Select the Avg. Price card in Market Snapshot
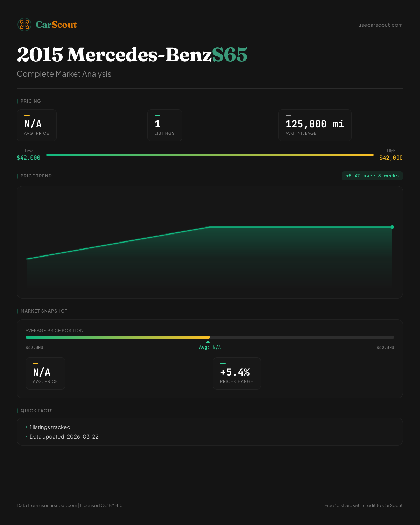 click(x=45, y=373)
